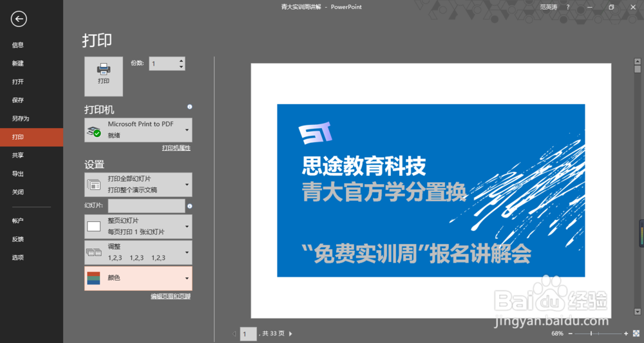Click the zoom slider track
Viewport: 644px width, 343px height.
tap(598, 333)
